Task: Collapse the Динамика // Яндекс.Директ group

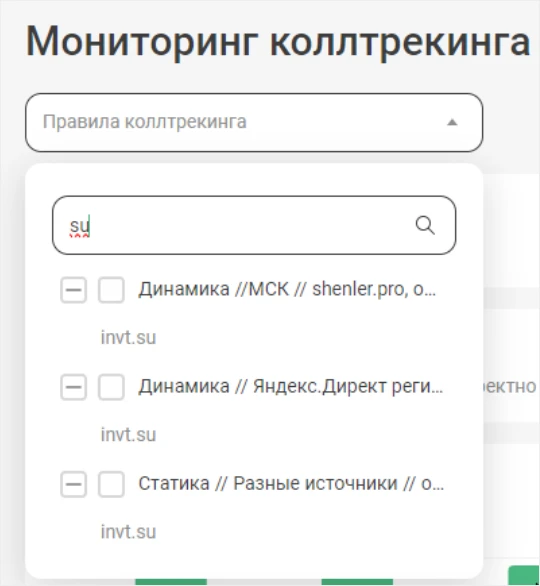Action: point(74,387)
